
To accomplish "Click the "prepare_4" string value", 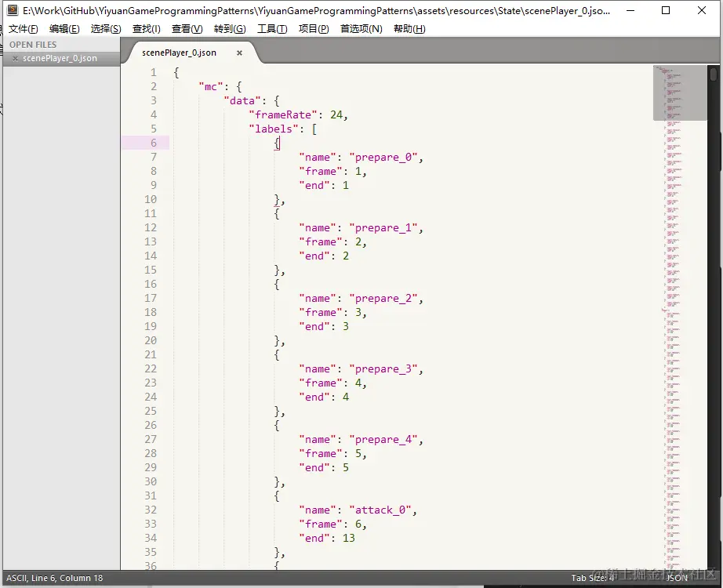I will [383, 440].
